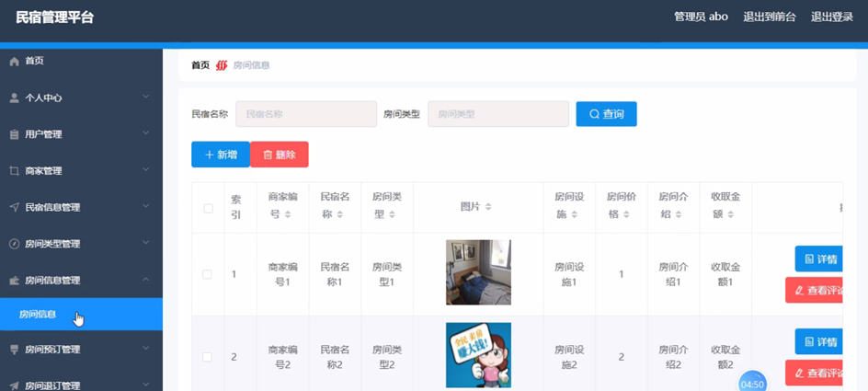Click 民宿管理平台 title logo
Screen dimensions: 868x391
click(55, 17)
